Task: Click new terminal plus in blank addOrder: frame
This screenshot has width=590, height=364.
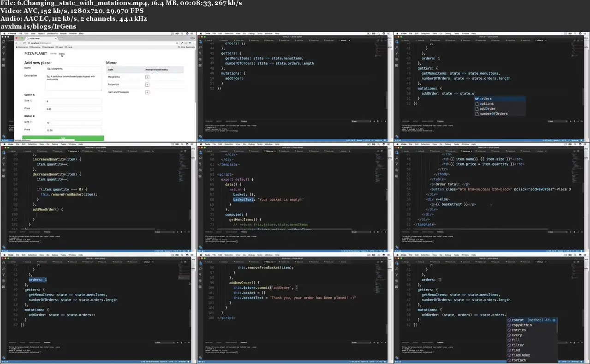Action: (375, 121)
